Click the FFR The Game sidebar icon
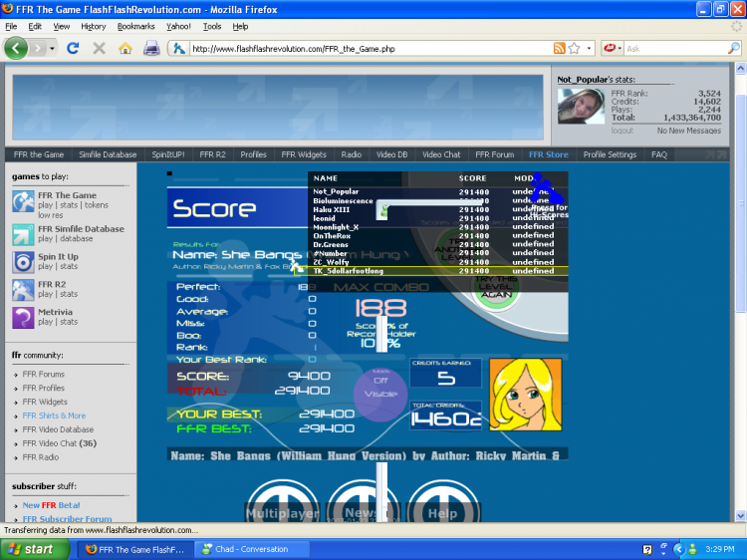Screen dimensions: 747x560 24,201
